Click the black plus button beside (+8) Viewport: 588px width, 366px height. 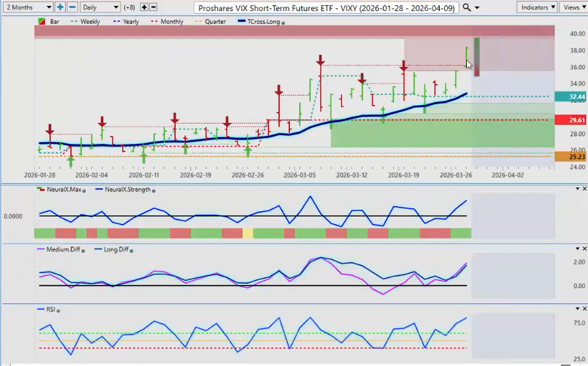click(144, 7)
